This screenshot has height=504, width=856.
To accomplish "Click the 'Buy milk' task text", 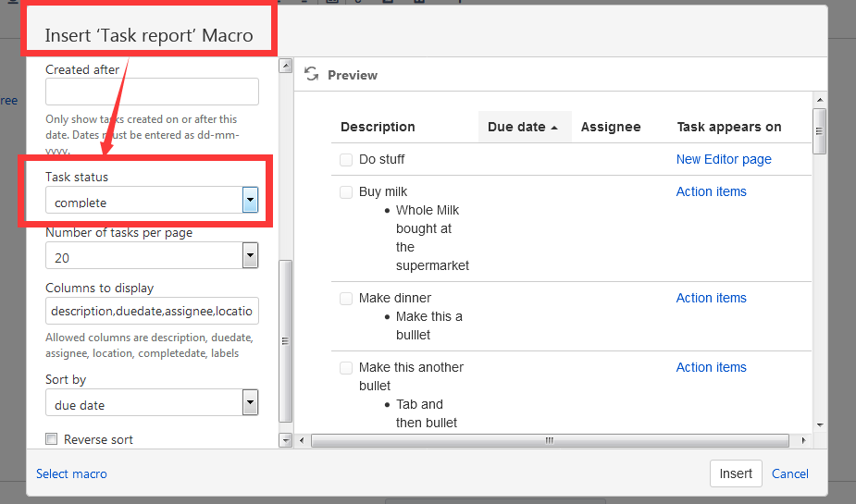I will point(383,191).
